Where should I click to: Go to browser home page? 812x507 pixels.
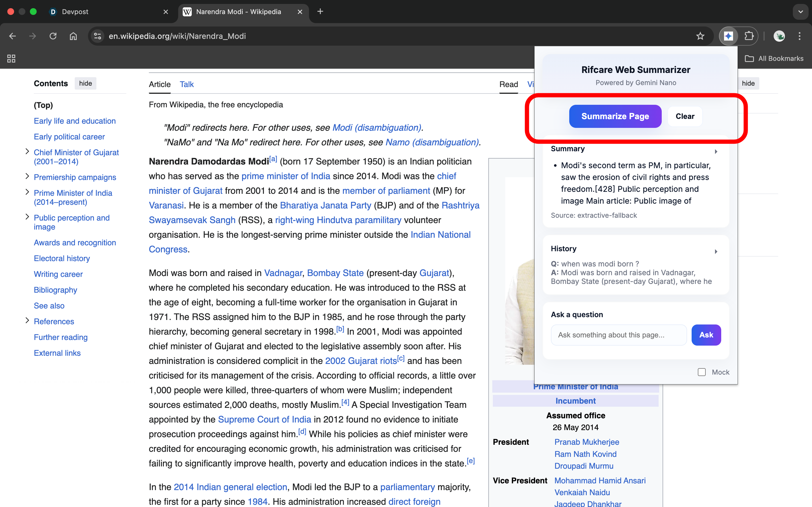coord(73,36)
